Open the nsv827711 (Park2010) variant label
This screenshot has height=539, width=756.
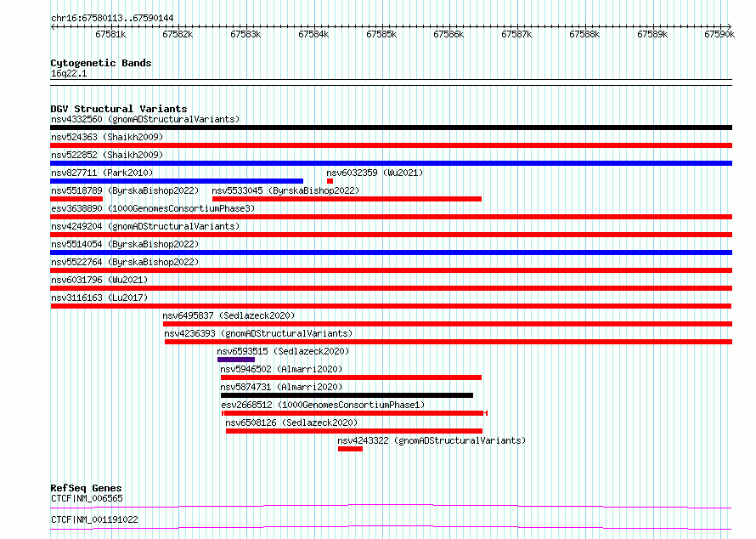pyautogui.click(x=102, y=173)
